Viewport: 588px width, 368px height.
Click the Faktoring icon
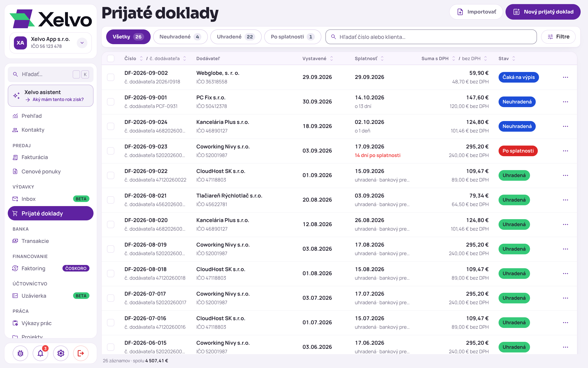(15, 268)
